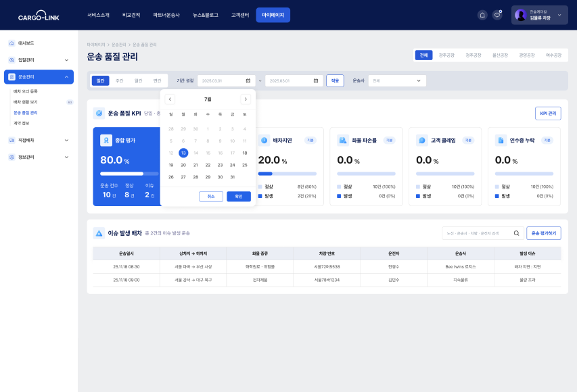
Task: Click the CARGO-LINK logo
Action: click(39, 16)
